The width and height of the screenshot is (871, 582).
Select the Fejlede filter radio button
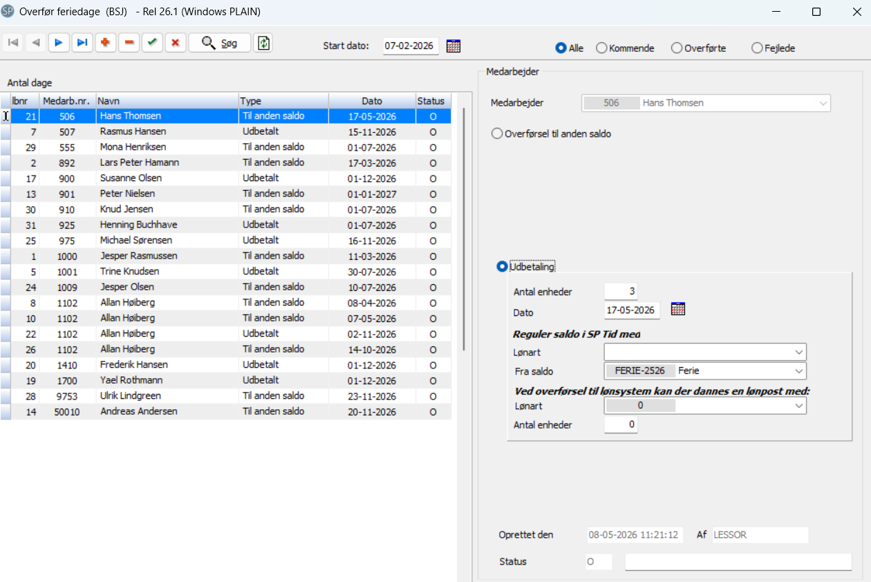pos(757,48)
